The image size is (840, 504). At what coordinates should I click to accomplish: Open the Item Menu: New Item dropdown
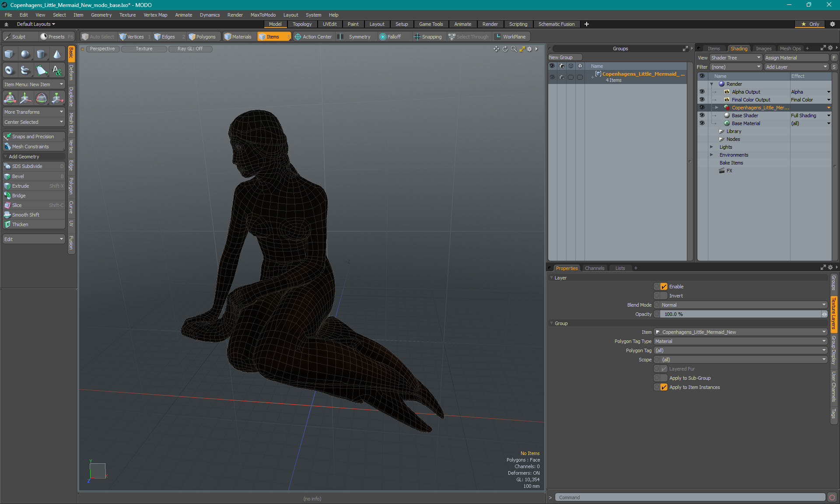coord(34,84)
